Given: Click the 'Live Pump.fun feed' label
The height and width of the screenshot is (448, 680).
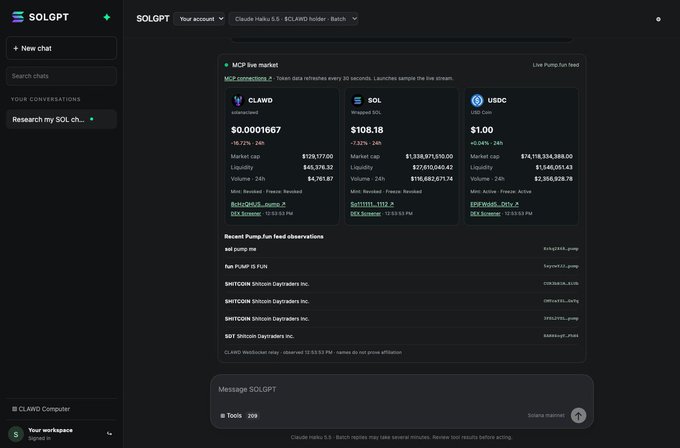Looking at the screenshot, I should [x=556, y=65].
